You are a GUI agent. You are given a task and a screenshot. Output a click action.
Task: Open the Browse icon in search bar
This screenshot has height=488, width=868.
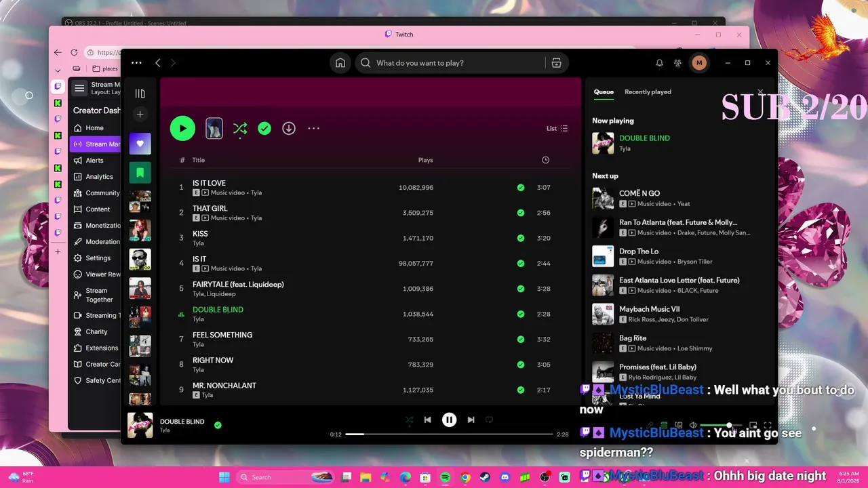(556, 63)
